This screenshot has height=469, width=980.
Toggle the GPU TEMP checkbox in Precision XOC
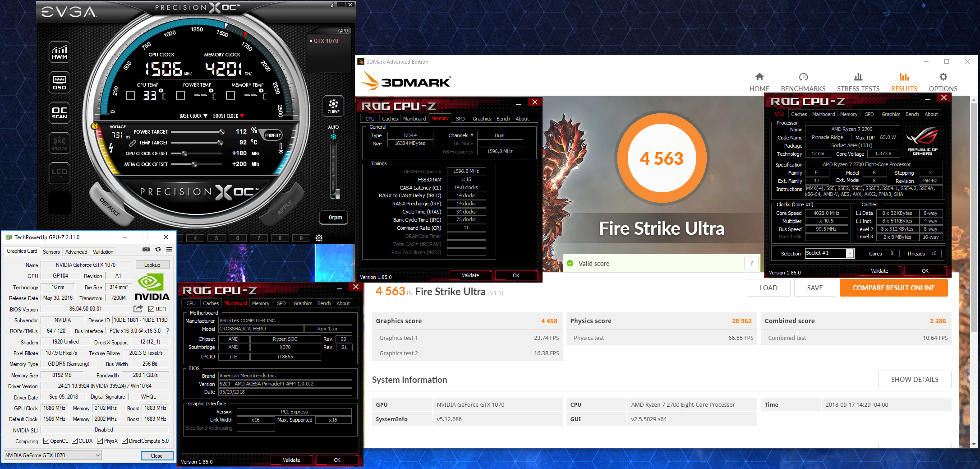click(x=130, y=95)
